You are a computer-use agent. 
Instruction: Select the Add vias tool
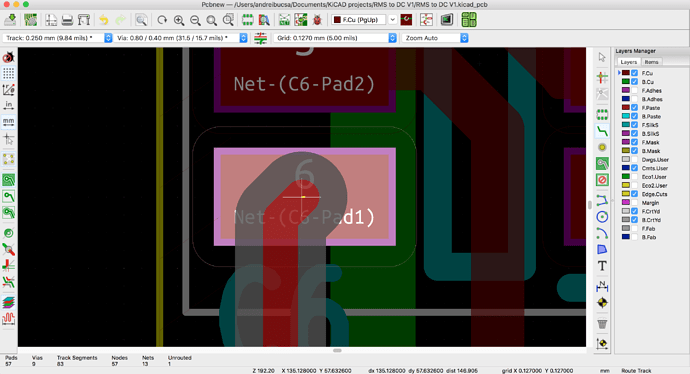pos(602,147)
